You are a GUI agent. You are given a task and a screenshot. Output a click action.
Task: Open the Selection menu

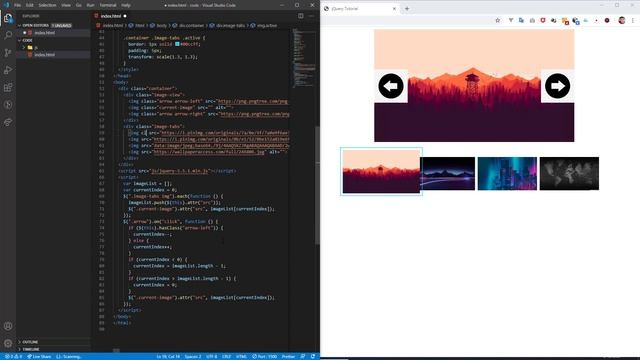[47, 5]
